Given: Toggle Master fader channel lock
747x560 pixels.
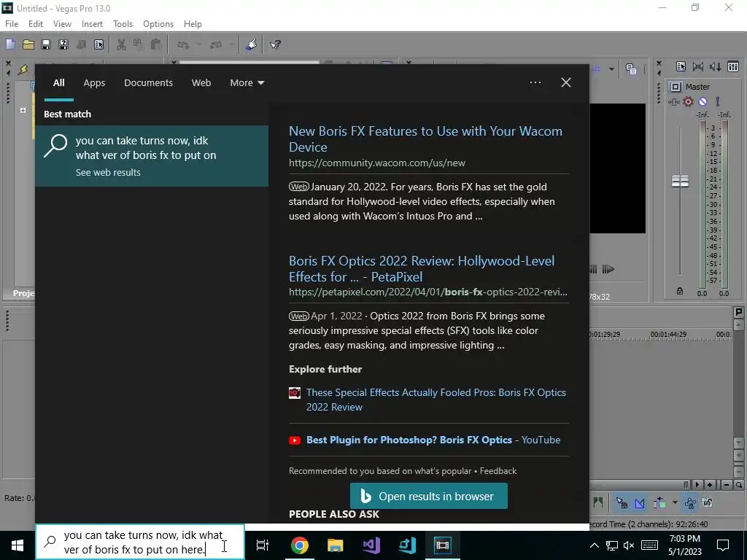Looking at the screenshot, I should tap(680, 291).
